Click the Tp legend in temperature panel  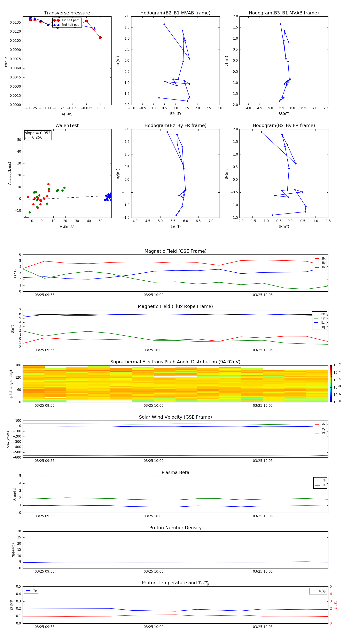[x=31, y=591]
